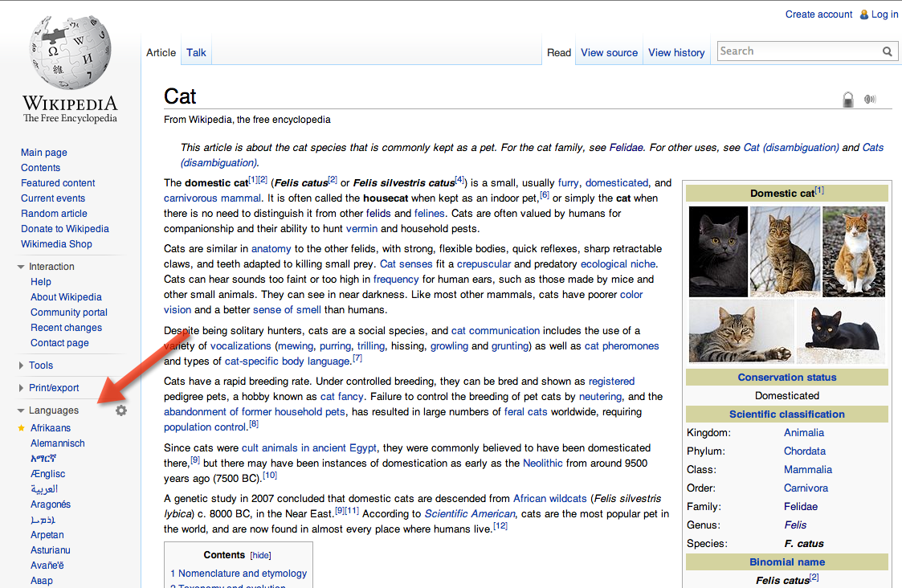Switch to Aragonés language version
Screen dimensions: 902x588
pyautogui.click(x=51, y=504)
